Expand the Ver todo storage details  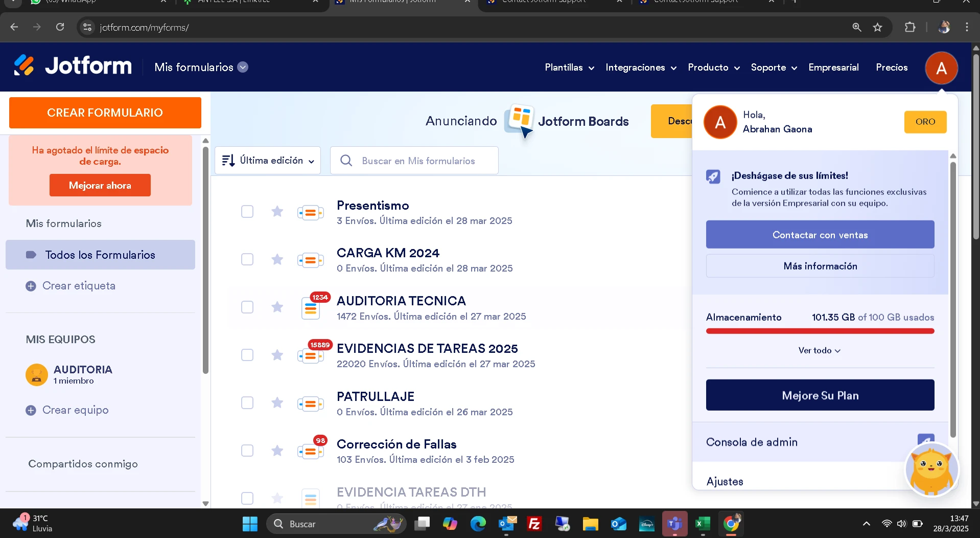819,350
